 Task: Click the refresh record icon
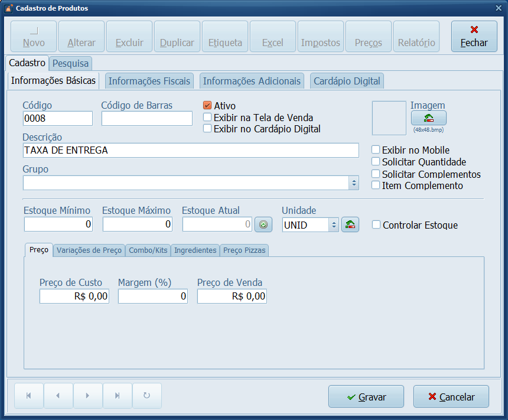click(146, 396)
